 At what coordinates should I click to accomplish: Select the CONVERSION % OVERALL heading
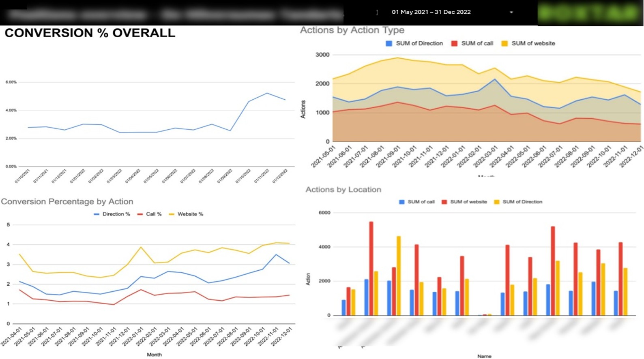tap(90, 33)
